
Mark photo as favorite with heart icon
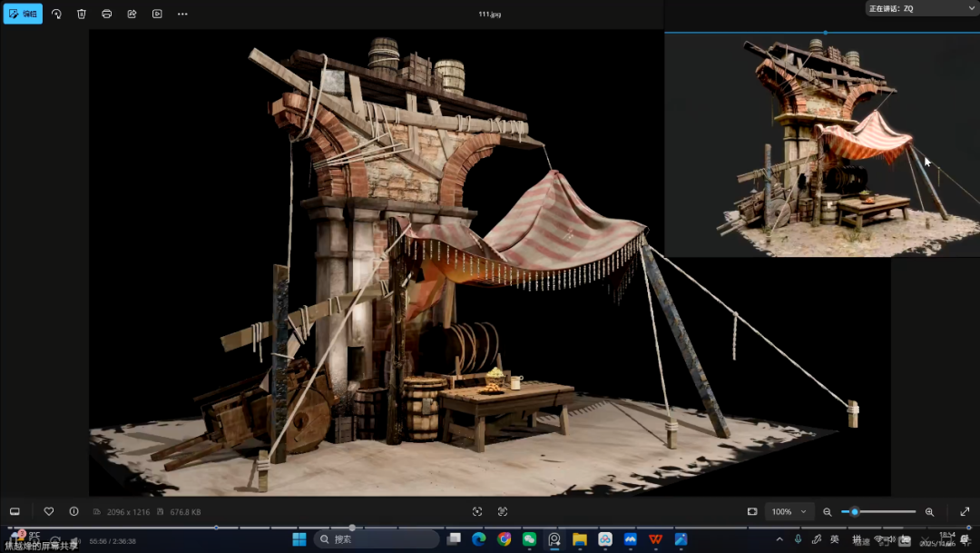pyautogui.click(x=49, y=511)
